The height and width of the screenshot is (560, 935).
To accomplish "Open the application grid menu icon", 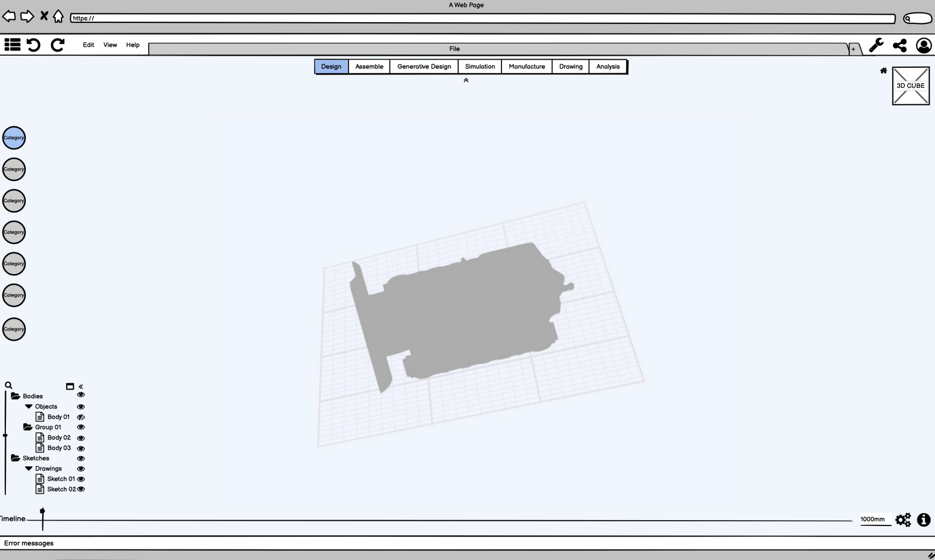I will pyautogui.click(x=12, y=45).
